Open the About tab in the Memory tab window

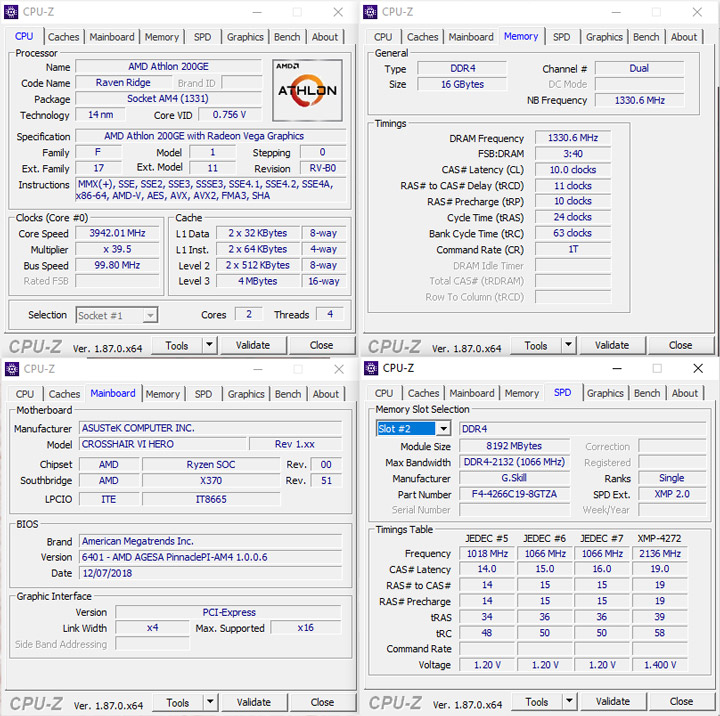pos(684,37)
